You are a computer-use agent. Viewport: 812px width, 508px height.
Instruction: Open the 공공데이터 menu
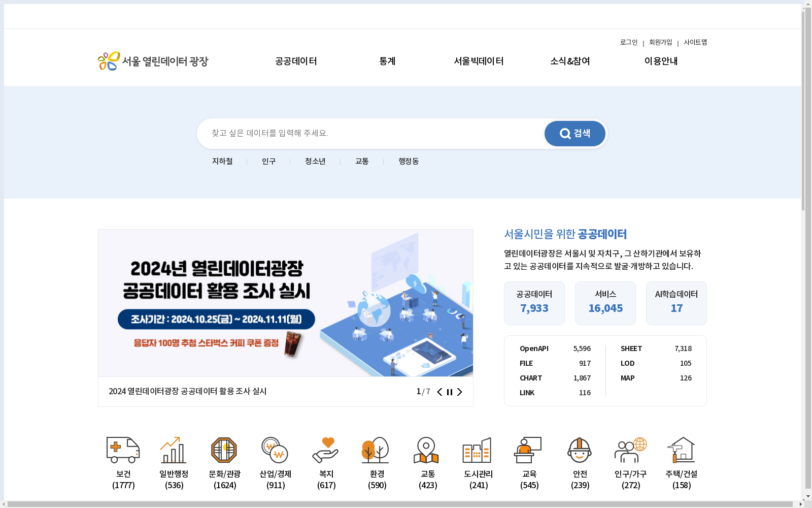click(x=296, y=61)
